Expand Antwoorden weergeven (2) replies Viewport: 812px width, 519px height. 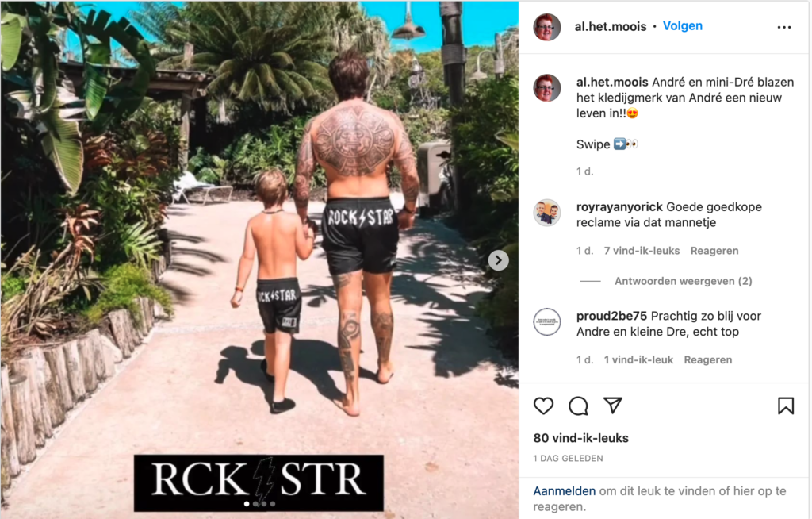pos(683,281)
